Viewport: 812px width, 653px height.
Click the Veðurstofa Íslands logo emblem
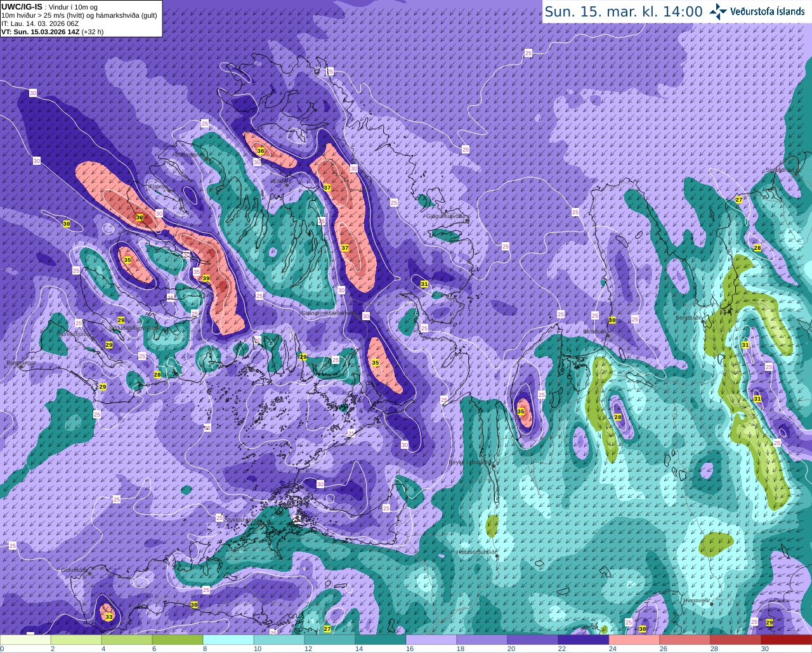pos(718,11)
